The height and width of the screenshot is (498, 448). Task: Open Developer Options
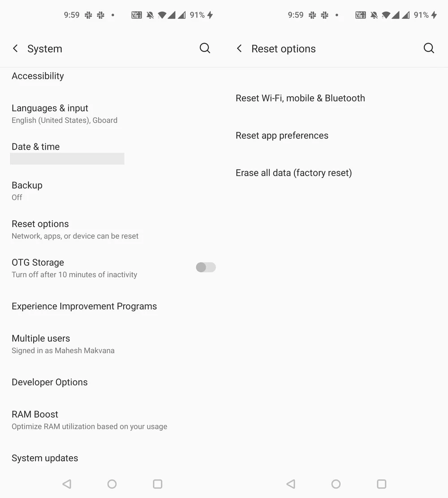[50, 382]
